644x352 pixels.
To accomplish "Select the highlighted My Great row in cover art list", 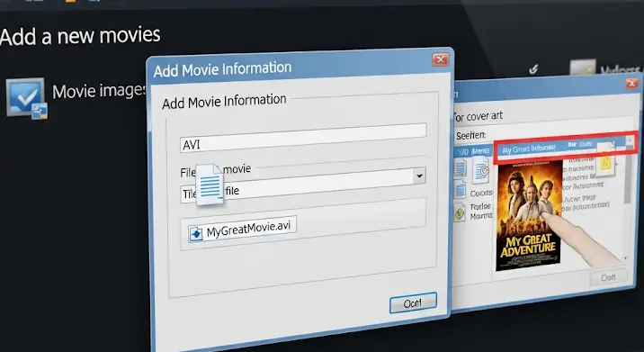I will [565, 147].
